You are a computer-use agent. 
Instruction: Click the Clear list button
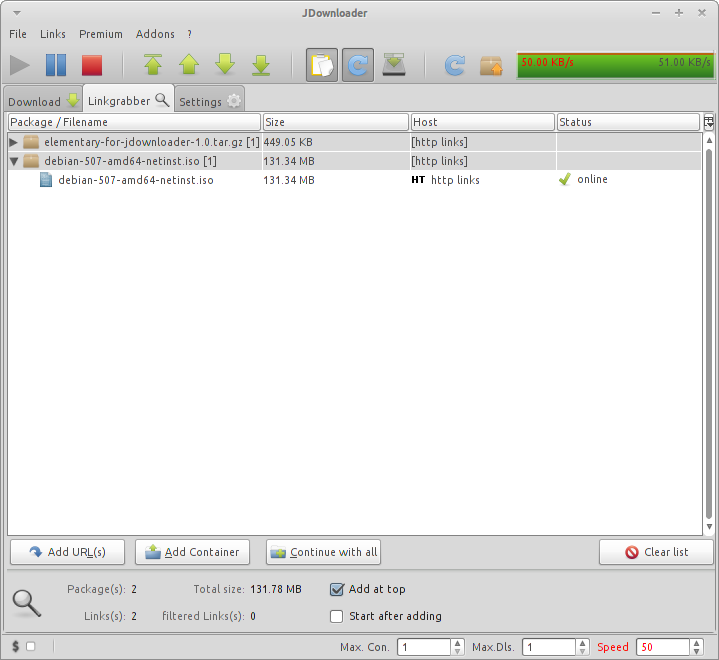tap(656, 552)
